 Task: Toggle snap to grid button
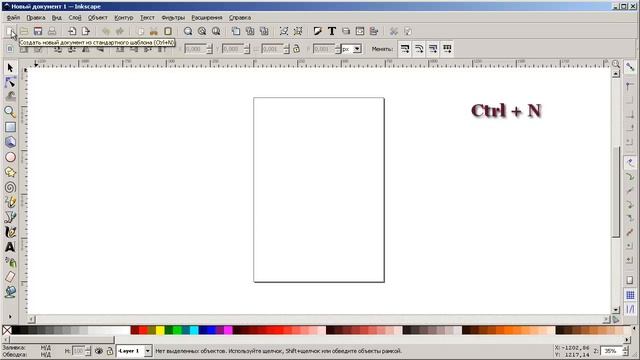point(630,295)
